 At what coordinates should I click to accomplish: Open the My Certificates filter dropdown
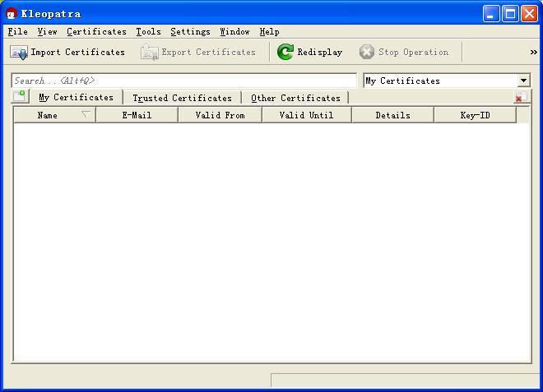point(523,81)
